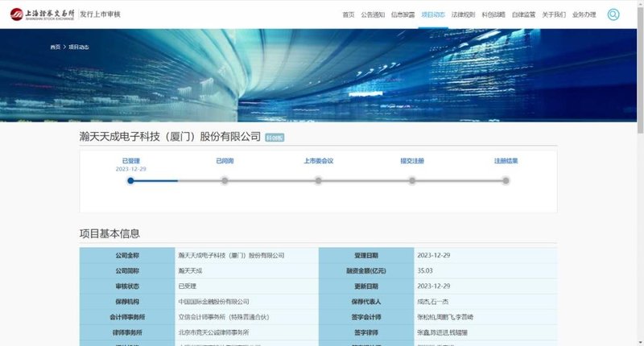Screen dimensions: 644x346
Task: Click the 瀚天天成 short name value
Action: tap(190, 271)
